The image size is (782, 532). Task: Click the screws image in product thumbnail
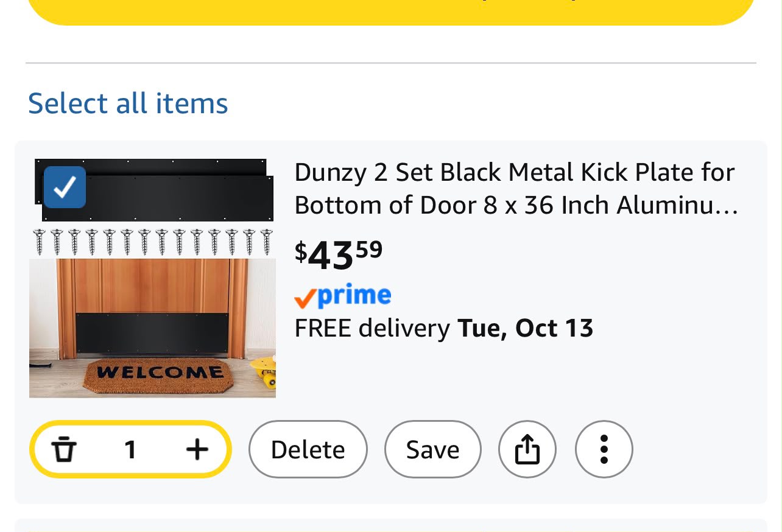coord(153,242)
